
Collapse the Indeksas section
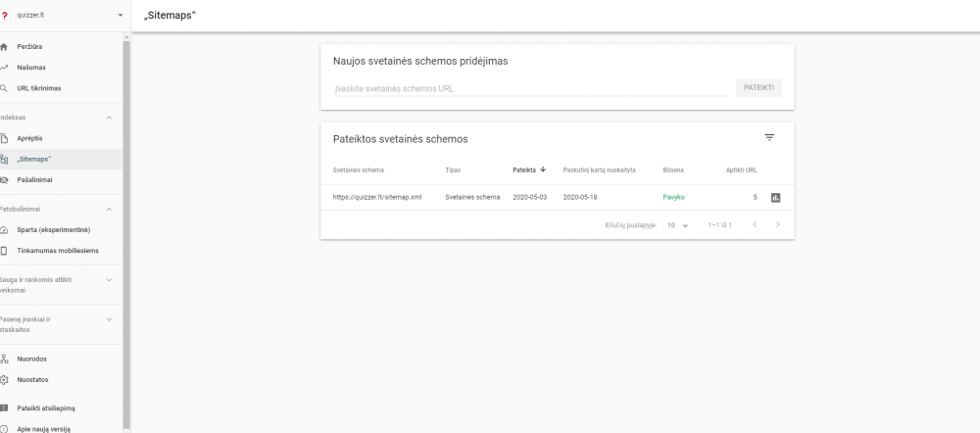coord(109,118)
